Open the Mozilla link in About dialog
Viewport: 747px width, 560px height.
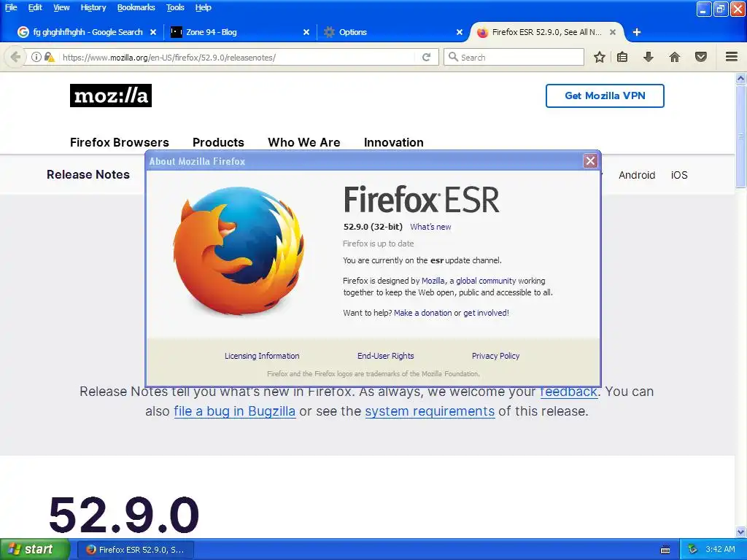[x=433, y=281]
